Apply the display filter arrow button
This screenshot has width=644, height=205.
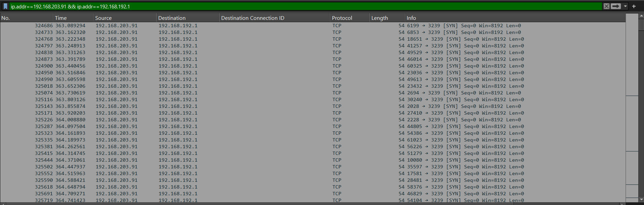pyautogui.click(x=615, y=6)
